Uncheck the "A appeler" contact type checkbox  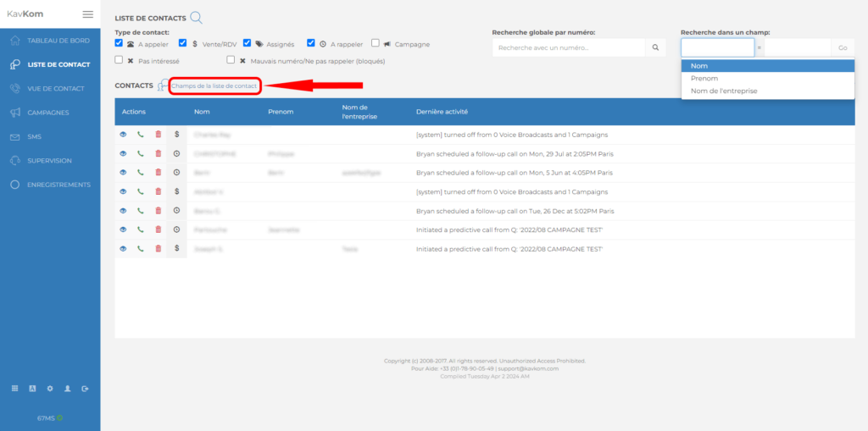click(120, 43)
